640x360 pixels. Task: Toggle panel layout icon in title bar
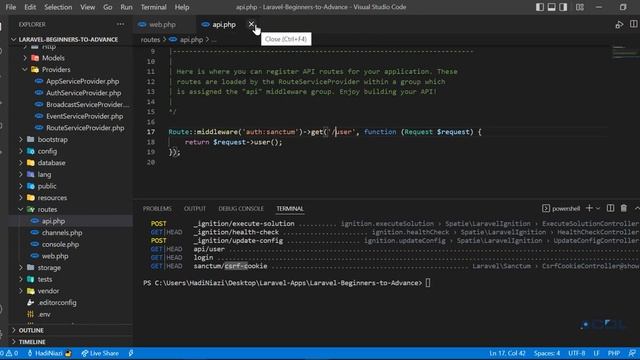tap(551, 7)
